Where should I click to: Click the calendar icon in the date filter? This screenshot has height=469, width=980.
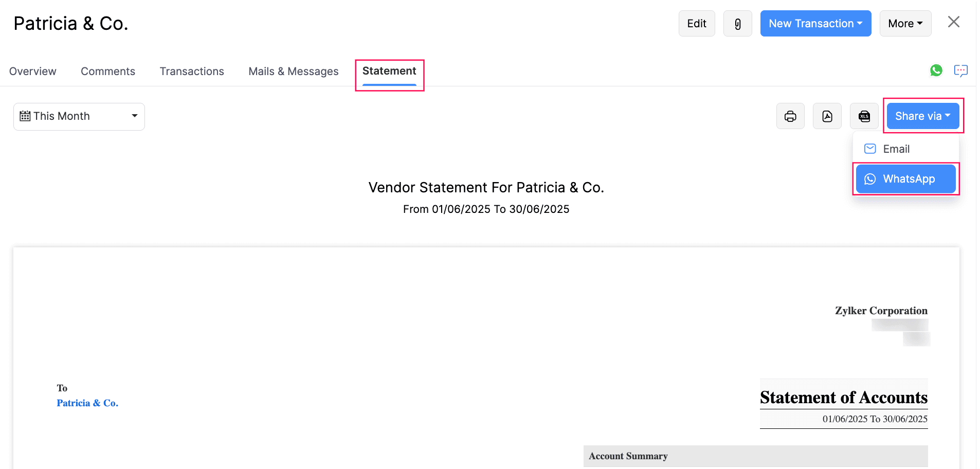click(x=25, y=116)
